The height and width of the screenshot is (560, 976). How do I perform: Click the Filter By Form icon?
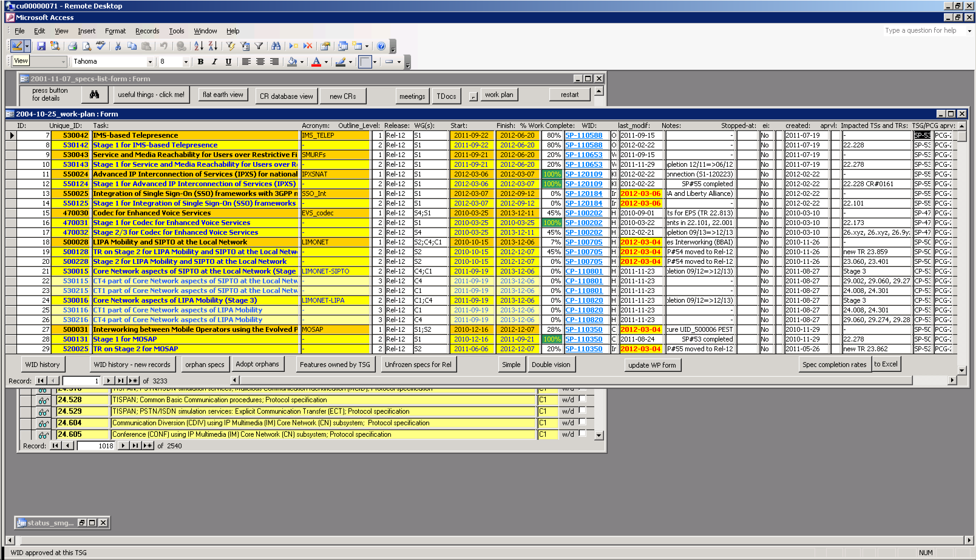coord(245,46)
